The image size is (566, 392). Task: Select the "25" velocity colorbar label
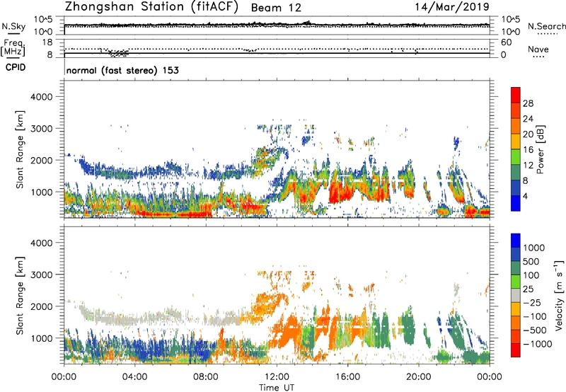tap(528, 289)
